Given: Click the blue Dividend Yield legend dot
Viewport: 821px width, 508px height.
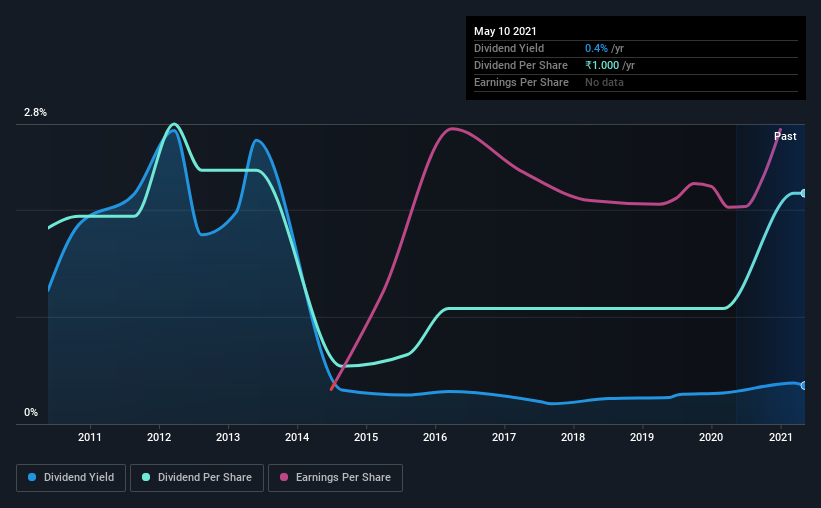Looking at the screenshot, I should (x=32, y=477).
